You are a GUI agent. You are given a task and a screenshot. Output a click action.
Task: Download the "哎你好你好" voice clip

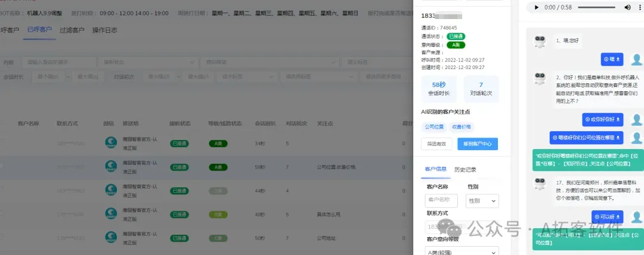[618, 120]
